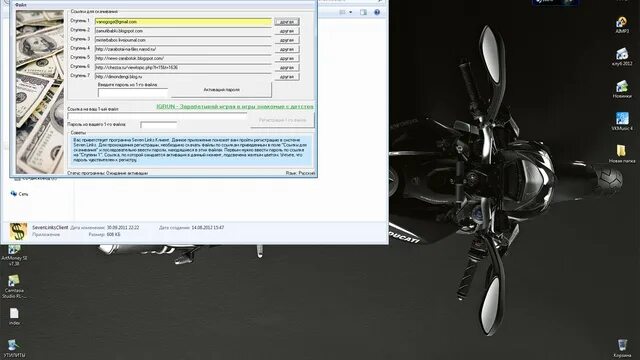Toggle Explorer preview pane icon
The height and width of the screenshot is (360, 640).
pos(363,12)
